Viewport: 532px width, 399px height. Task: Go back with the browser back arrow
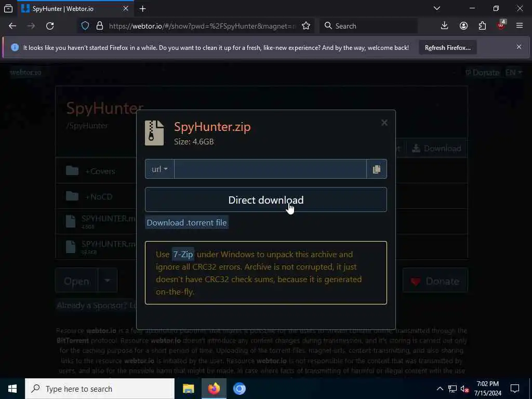pos(12,26)
